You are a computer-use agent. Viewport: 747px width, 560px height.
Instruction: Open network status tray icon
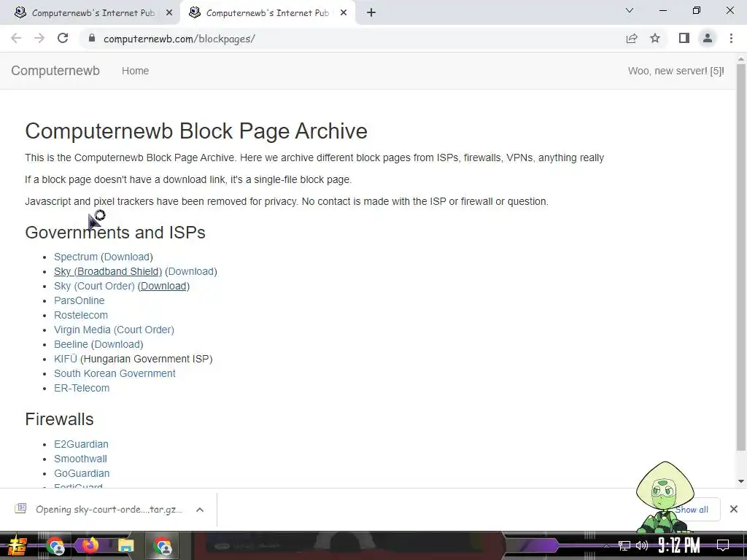click(x=624, y=545)
